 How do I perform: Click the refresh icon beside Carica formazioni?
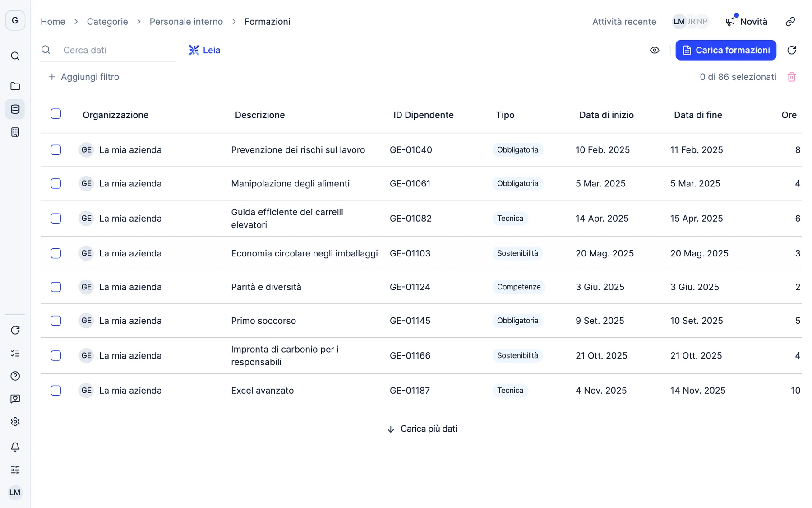[792, 50]
